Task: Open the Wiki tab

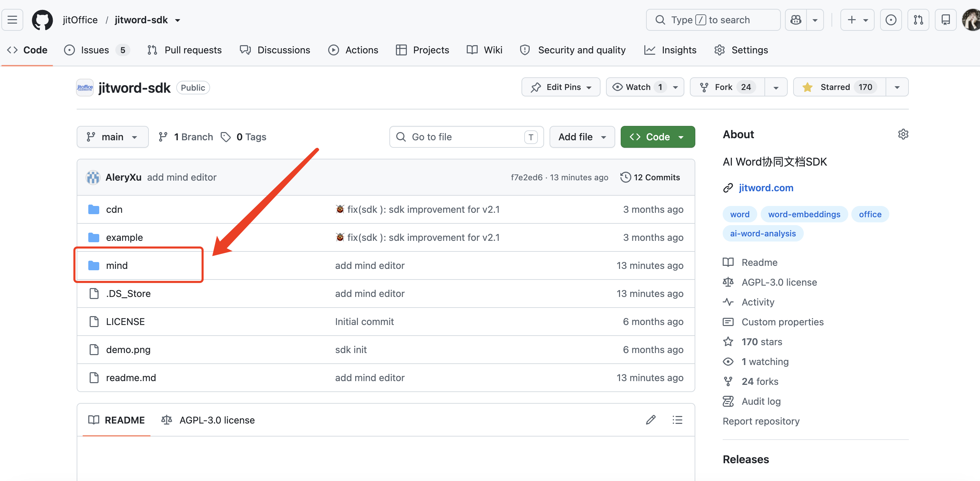Action: tap(484, 50)
